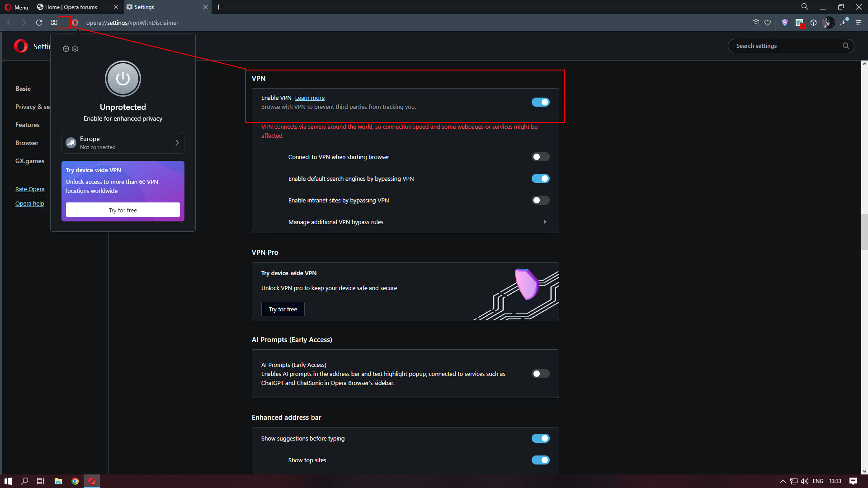Click the heart bookmark icon
The height and width of the screenshot is (488, 868).
click(x=768, y=23)
